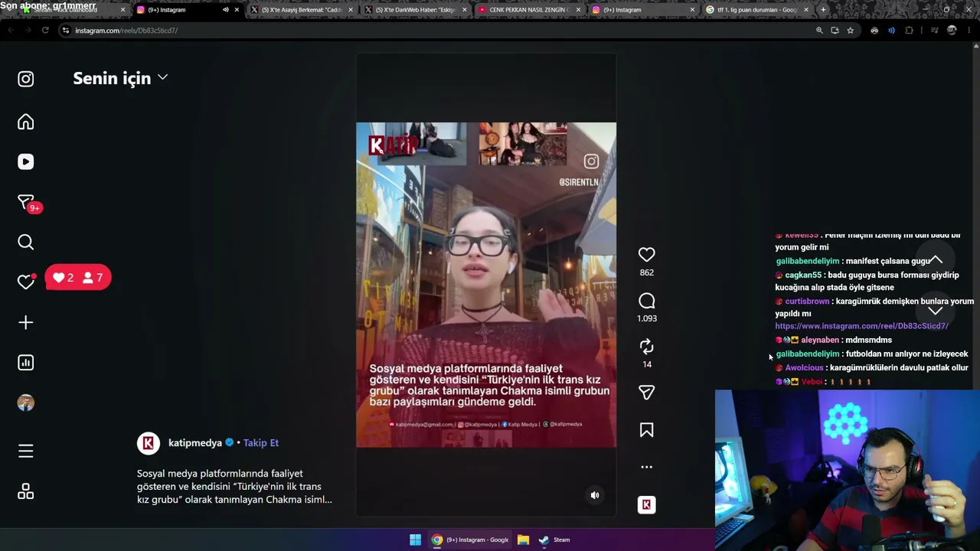980x551 pixels.
Task: Follow katipmedya with "Takip Et"
Action: tap(260, 443)
